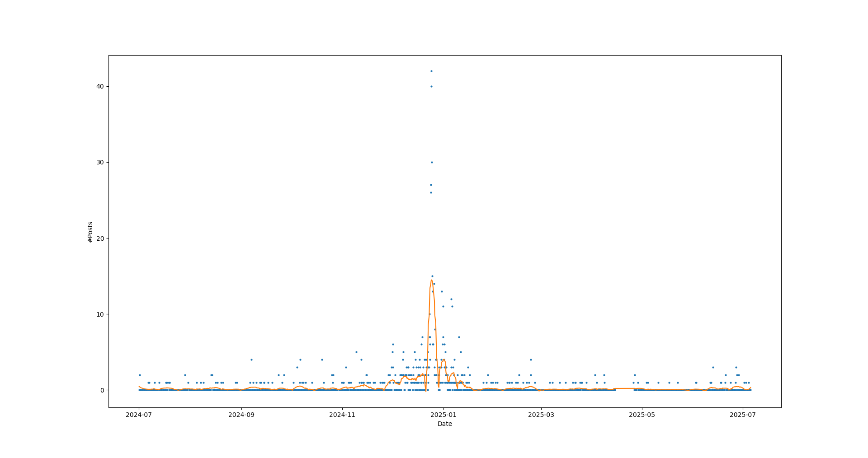Click the '#Posts' y-axis label
868x458 pixels.
pos(90,232)
